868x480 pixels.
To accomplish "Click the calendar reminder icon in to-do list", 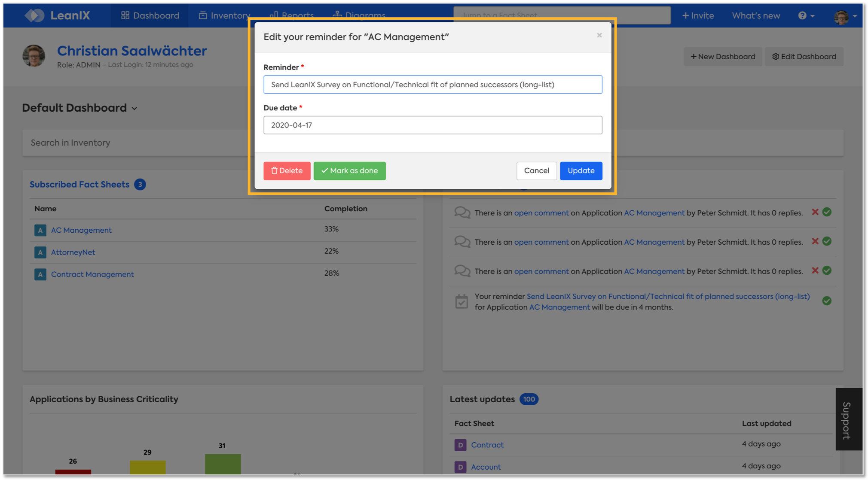I will 462,301.
